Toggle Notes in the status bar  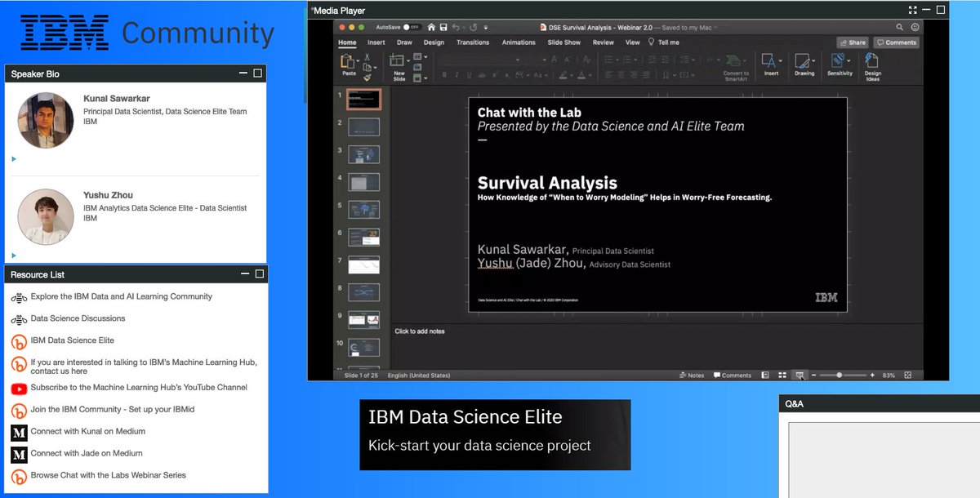692,376
